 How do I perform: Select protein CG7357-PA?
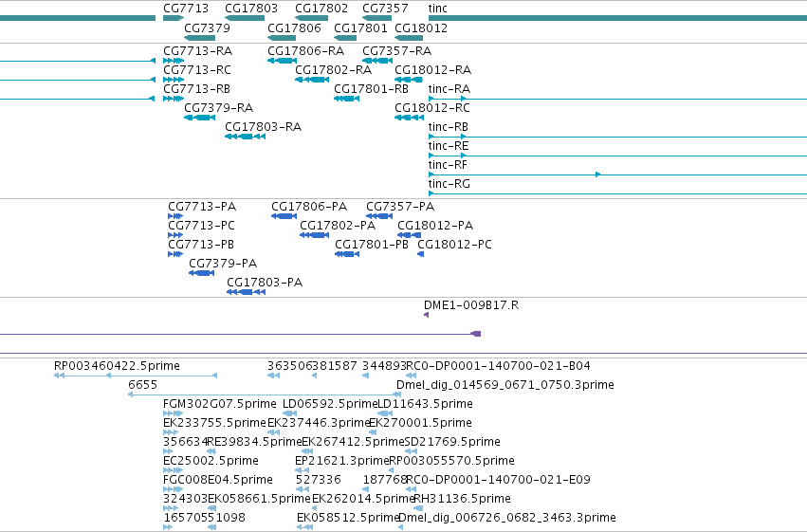[x=379, y=216]
